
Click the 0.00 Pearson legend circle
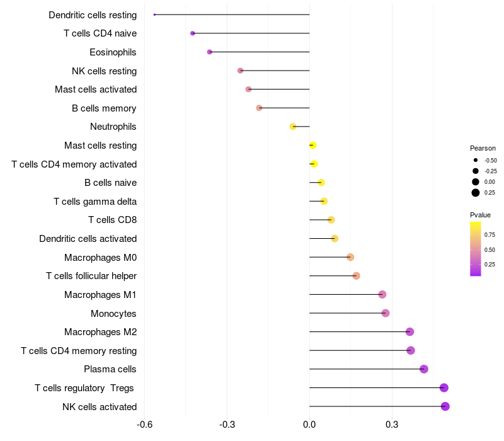tap(476, 182)
